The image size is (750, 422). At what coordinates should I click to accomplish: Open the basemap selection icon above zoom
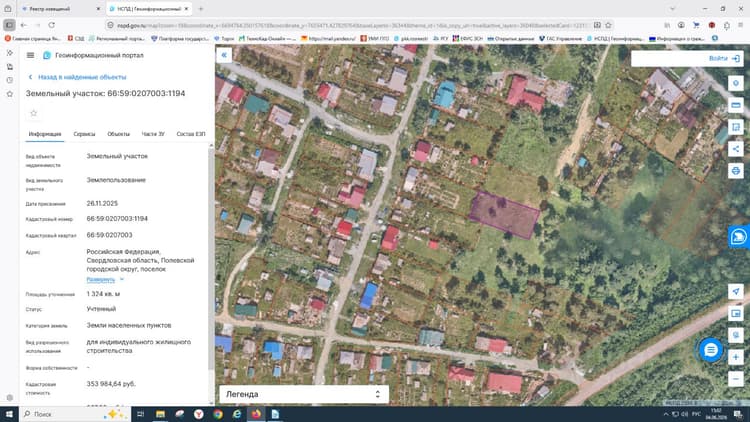point(736,335)
